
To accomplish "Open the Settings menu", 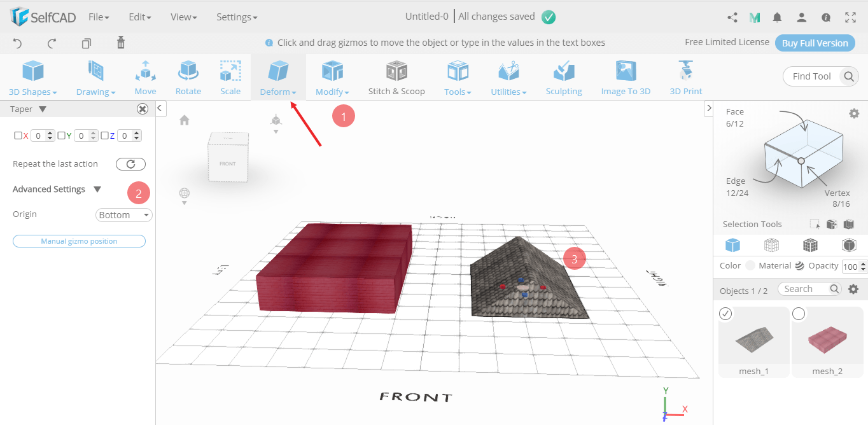I will click(x=236, y=17).
